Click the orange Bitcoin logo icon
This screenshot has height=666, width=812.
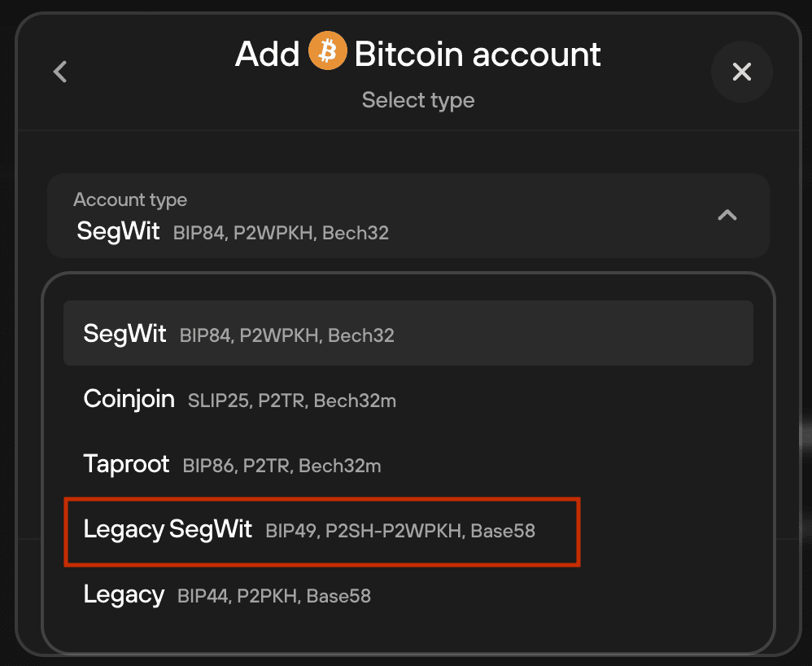coord(327,50)
